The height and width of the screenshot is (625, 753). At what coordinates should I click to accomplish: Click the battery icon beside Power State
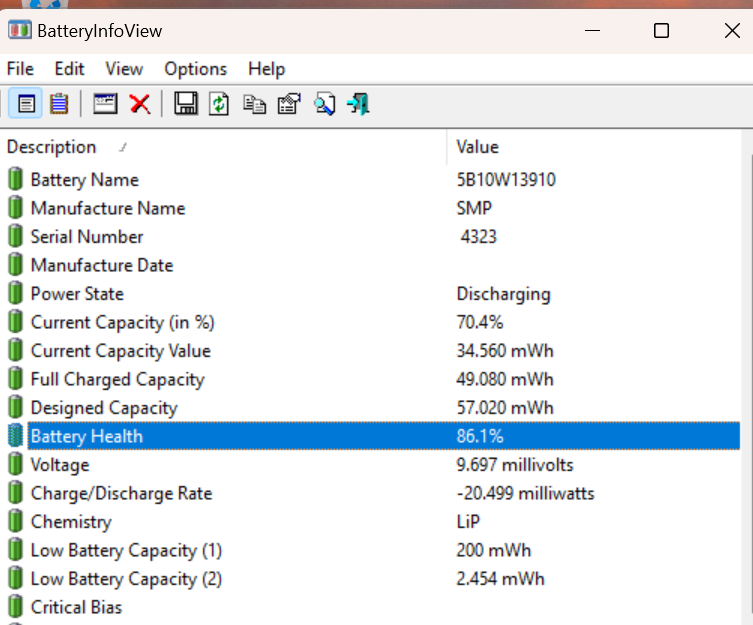15,293
